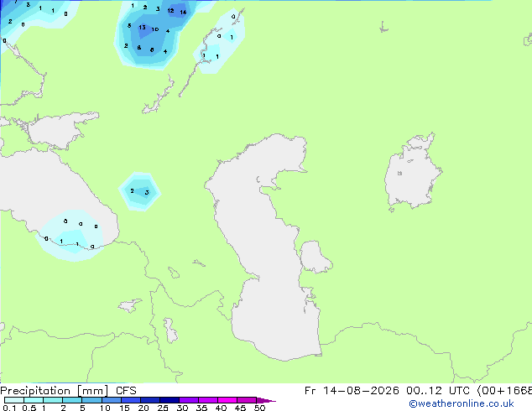Select the 20–25 mm legend color swatch
This screenshot has height=411, width=532.
[150, 400]
